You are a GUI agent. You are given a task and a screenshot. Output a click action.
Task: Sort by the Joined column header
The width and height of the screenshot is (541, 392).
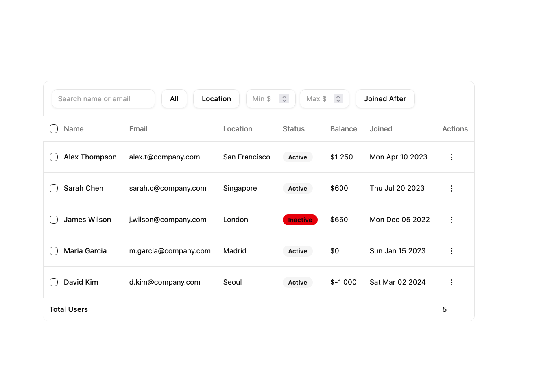pos(381,129)
